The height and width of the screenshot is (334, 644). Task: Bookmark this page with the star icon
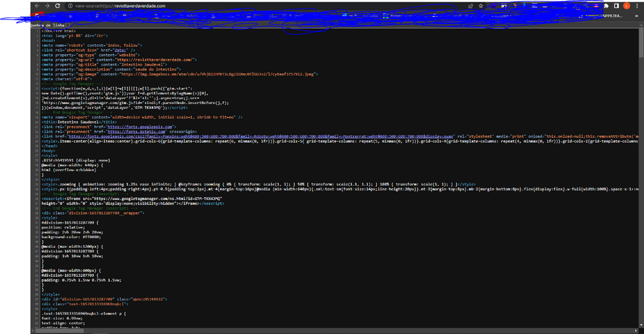click(481, 6)
